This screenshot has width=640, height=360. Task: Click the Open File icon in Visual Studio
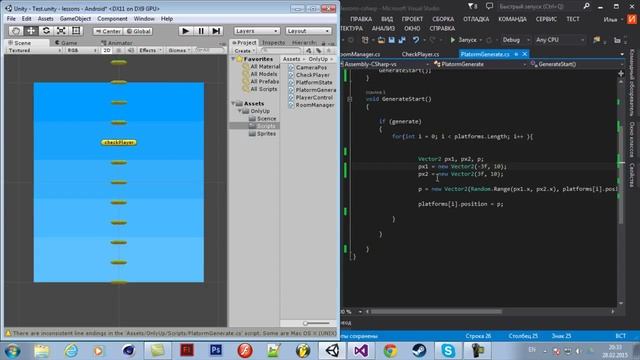[x=381, y=40]
